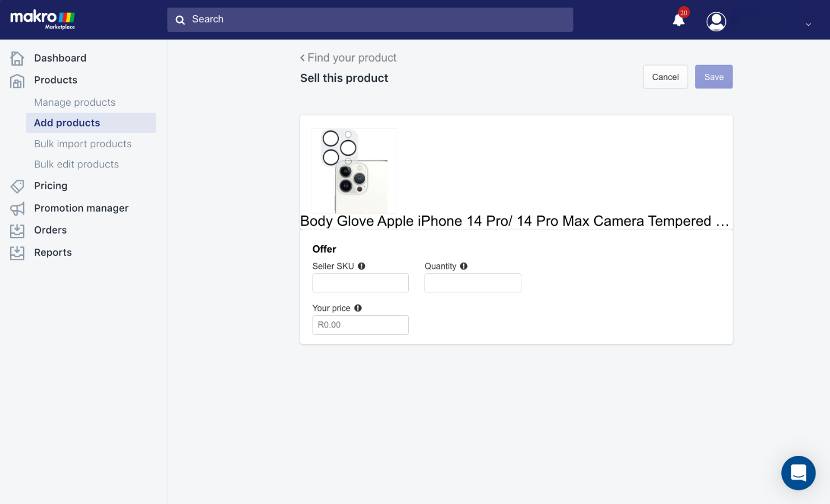Click the Promotion manager megaphone icon
Viewport: 830px width, 504px height.
(x=17, y=208)
